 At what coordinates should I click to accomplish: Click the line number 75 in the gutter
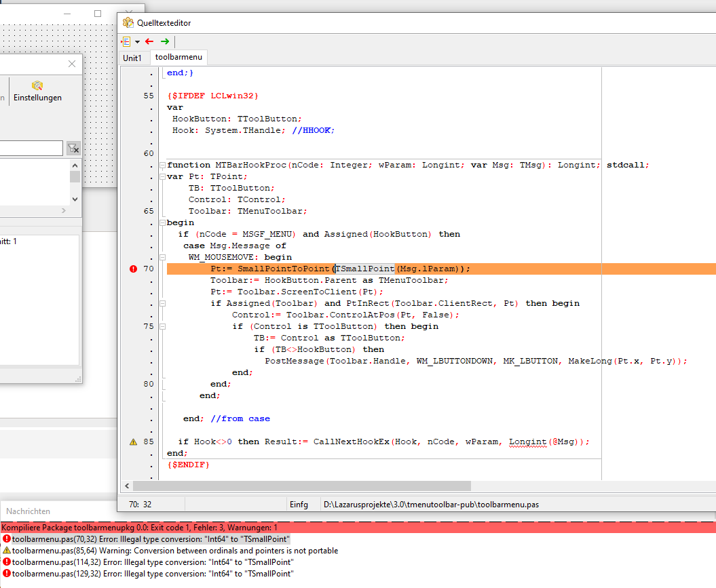pos(149,327)
